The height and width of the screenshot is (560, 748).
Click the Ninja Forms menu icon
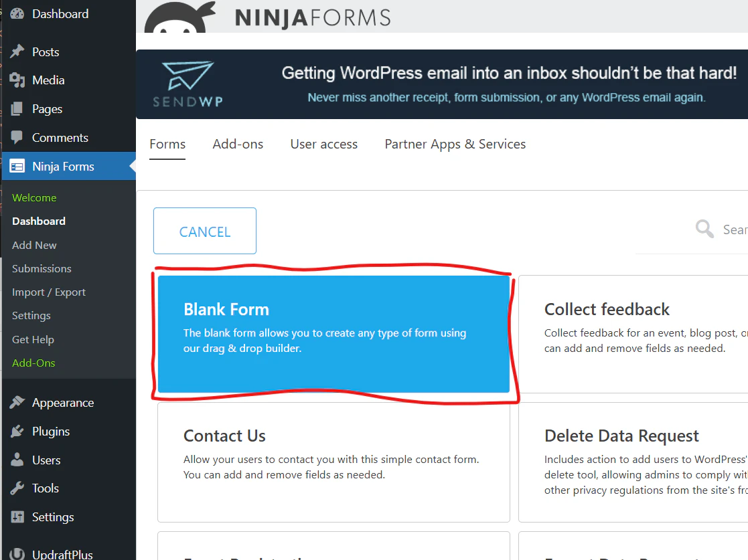click(x=17, y=167)
